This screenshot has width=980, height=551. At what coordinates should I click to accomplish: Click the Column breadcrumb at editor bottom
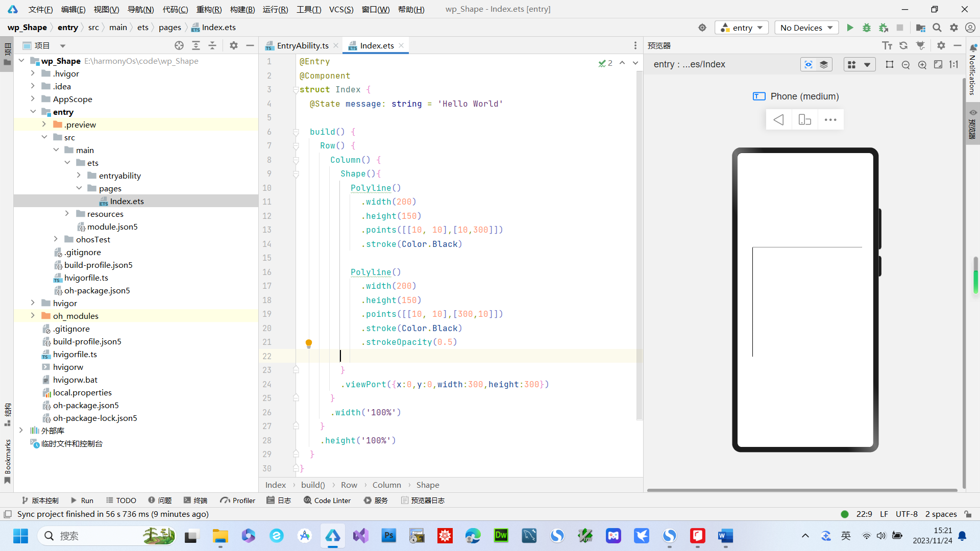pyautogui.click(x=386, y=485)
